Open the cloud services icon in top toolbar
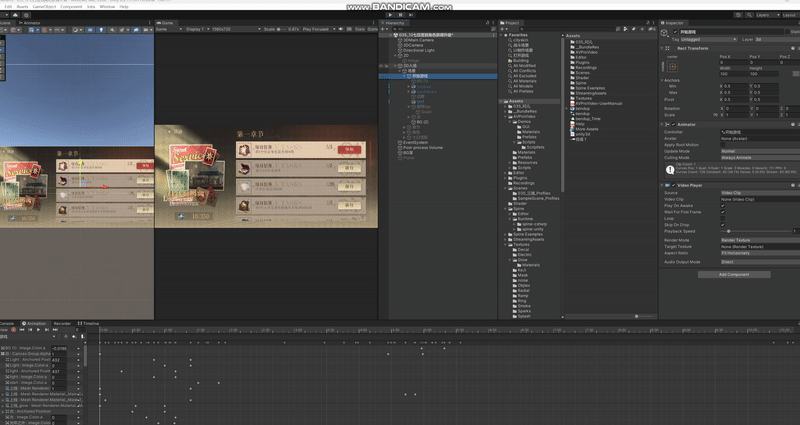800x425 pixels. tap(15, 15)
